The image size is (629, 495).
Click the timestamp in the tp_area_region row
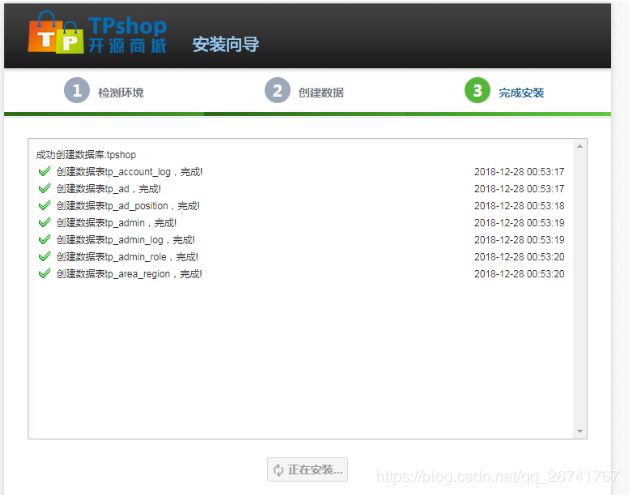tap(519, 274)
